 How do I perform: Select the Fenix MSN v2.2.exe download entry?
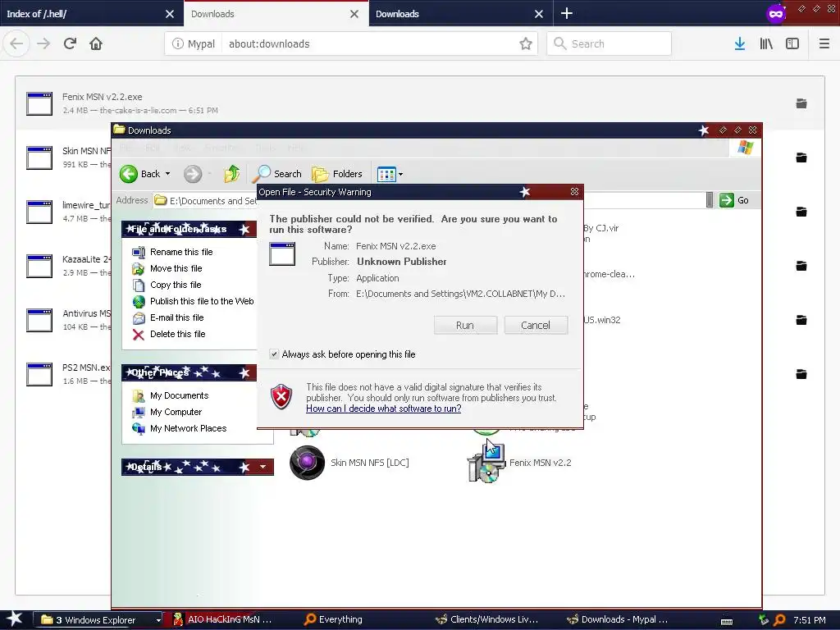[419, 103]
